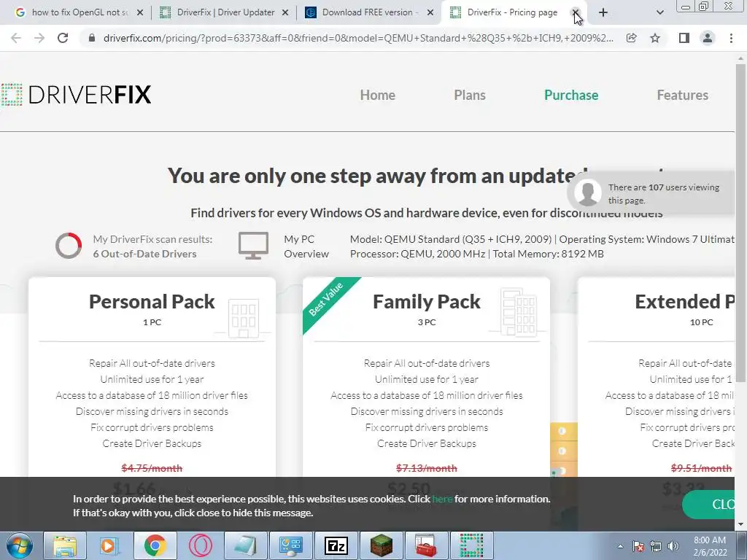
Task: Open Chrome three-dot menu
Action: 731,38
